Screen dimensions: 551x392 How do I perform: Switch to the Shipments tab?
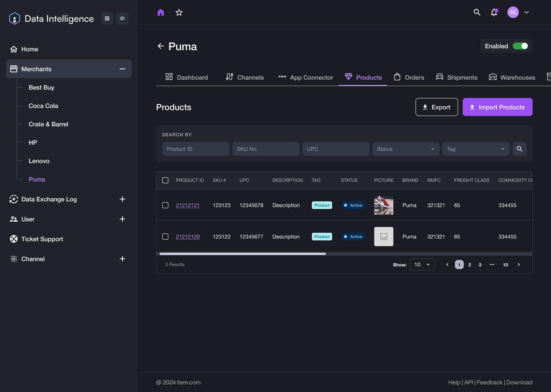[x=457, y=77]
